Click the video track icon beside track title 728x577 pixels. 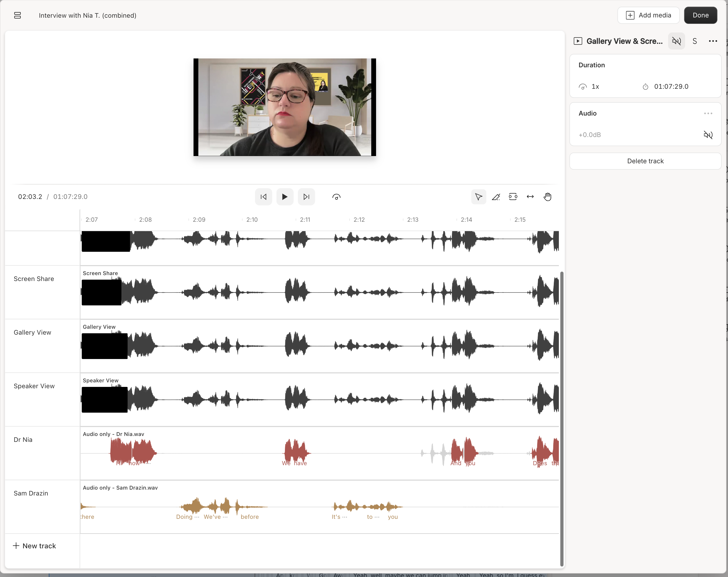click(x=578, y=41)
